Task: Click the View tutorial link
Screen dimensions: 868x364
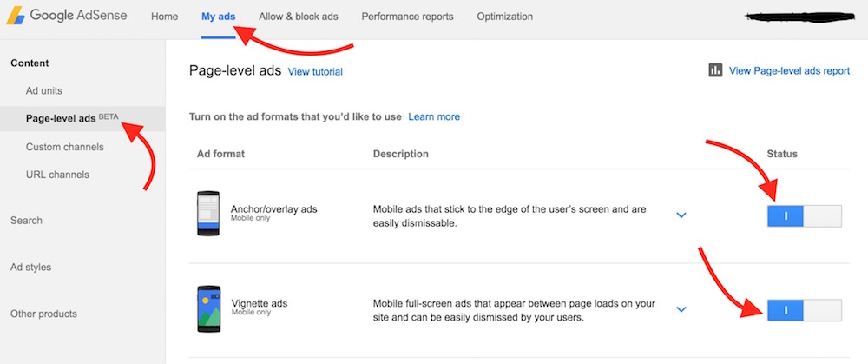Action: click(x=315, y=72)
